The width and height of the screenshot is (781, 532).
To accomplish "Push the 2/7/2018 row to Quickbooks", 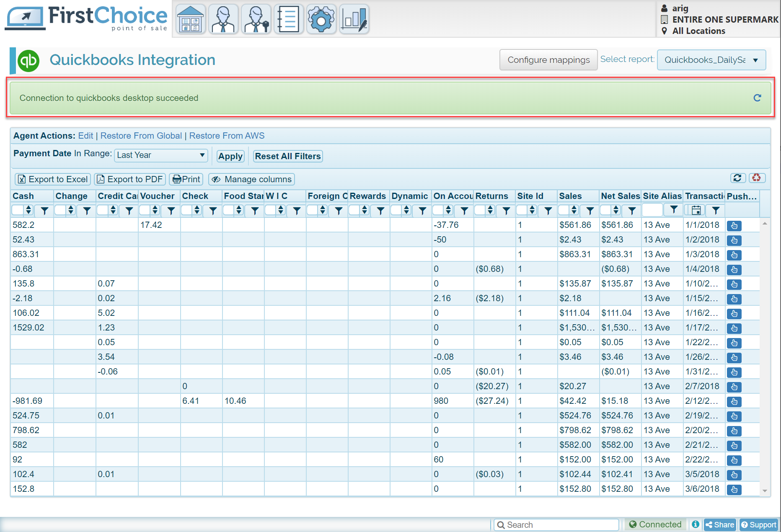I will coord(734,387).
